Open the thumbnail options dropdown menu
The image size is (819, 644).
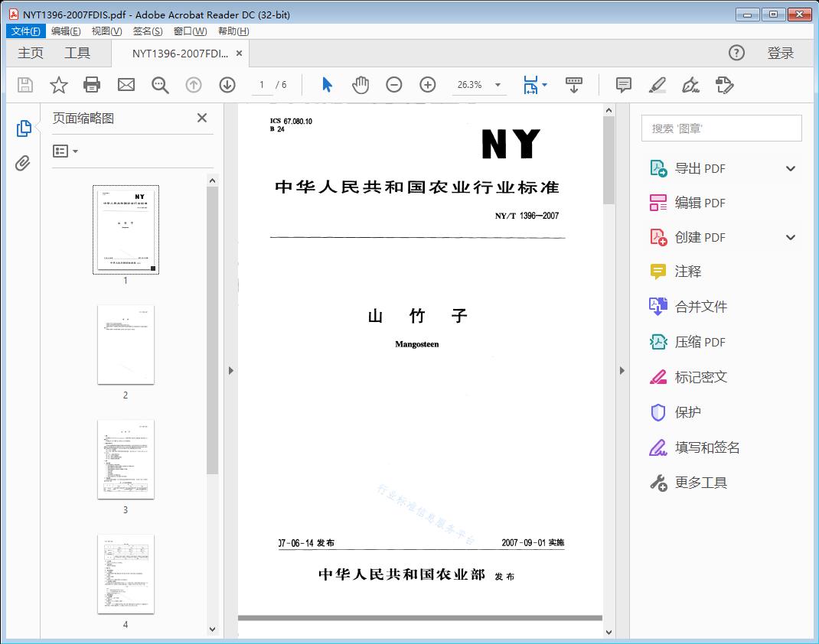(66, 151)
